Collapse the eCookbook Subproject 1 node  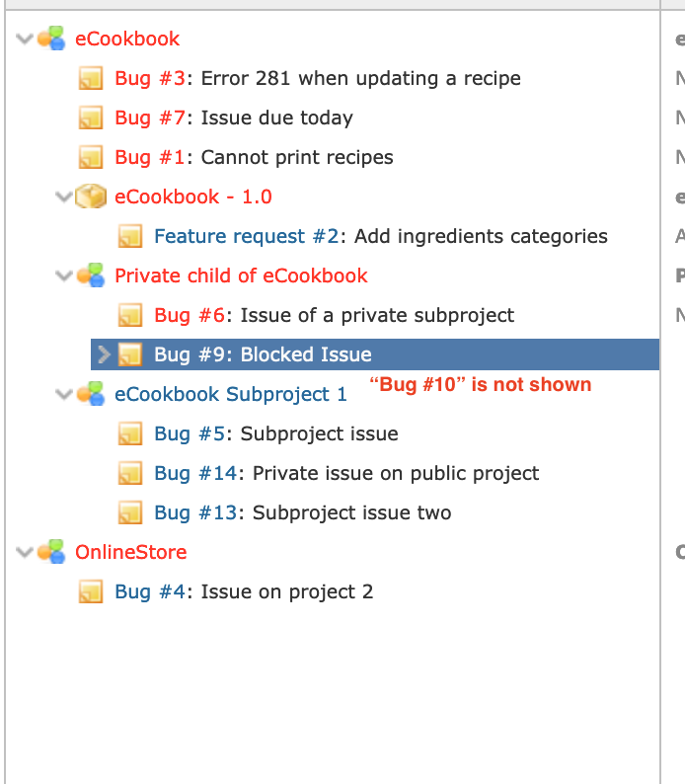point(63,395)
